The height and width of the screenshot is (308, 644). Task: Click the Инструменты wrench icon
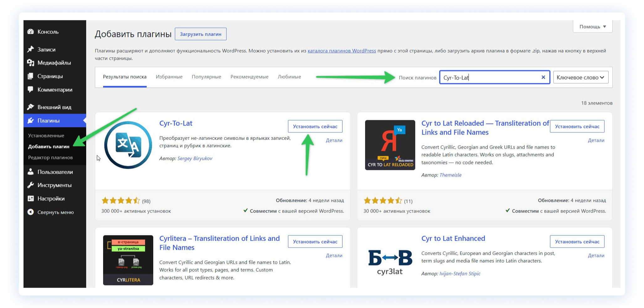point(30,185)
